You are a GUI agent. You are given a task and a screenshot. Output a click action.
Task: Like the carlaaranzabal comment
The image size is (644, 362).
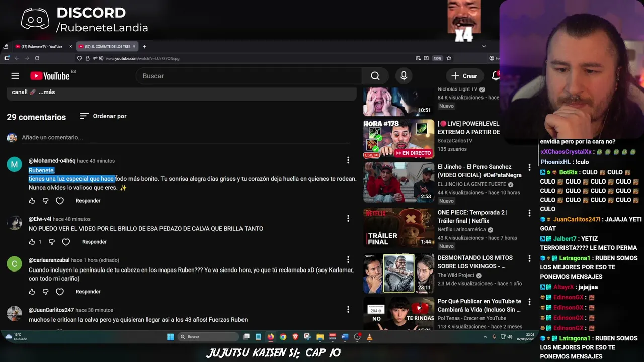click(x=32, y=292)
